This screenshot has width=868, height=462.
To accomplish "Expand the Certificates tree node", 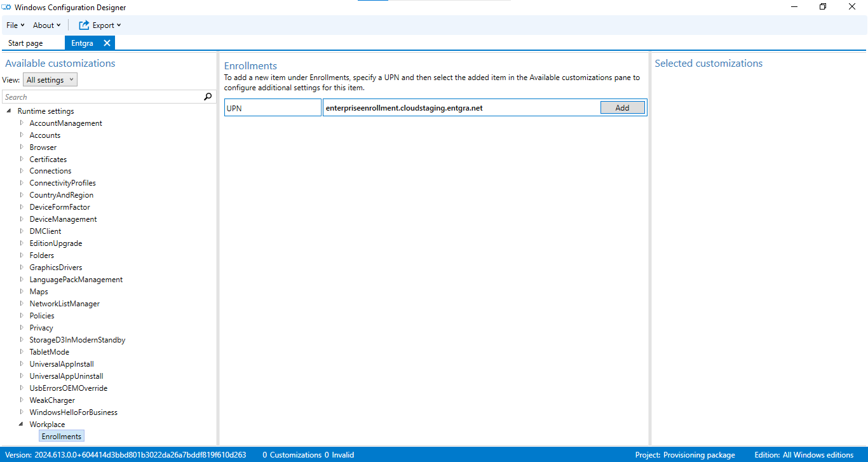I will coord(22,159).
